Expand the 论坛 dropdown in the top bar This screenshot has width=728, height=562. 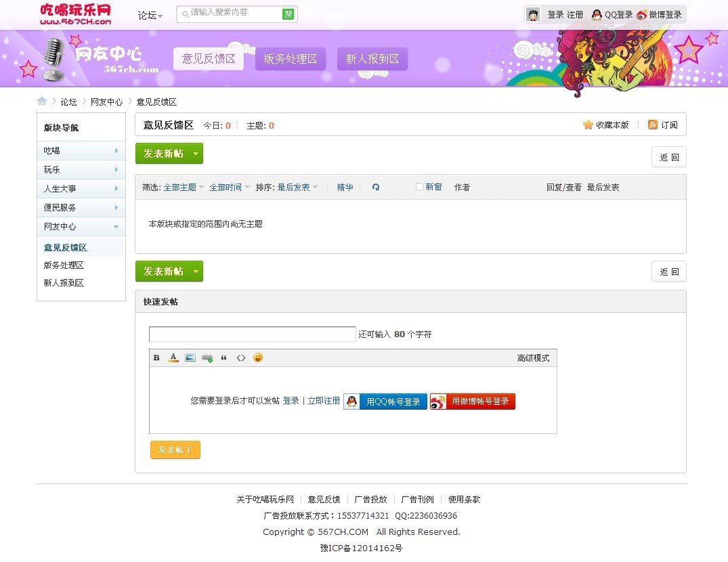coord(150,14)
